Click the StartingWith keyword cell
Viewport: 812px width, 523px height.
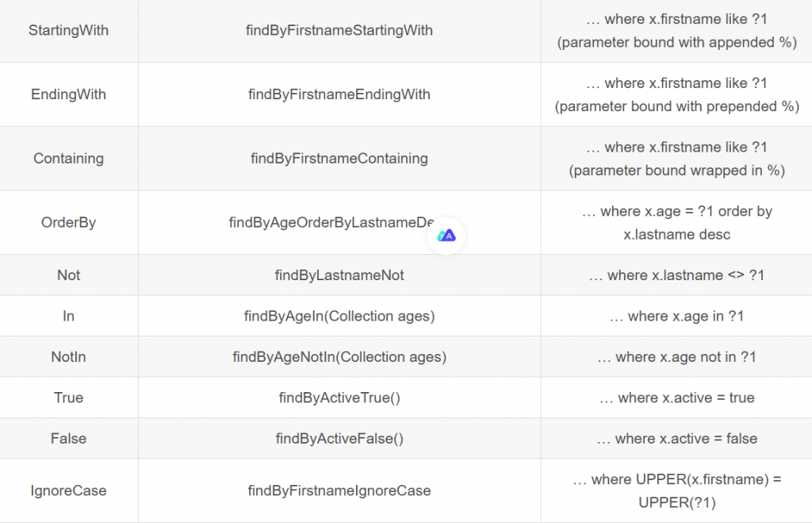68,30
